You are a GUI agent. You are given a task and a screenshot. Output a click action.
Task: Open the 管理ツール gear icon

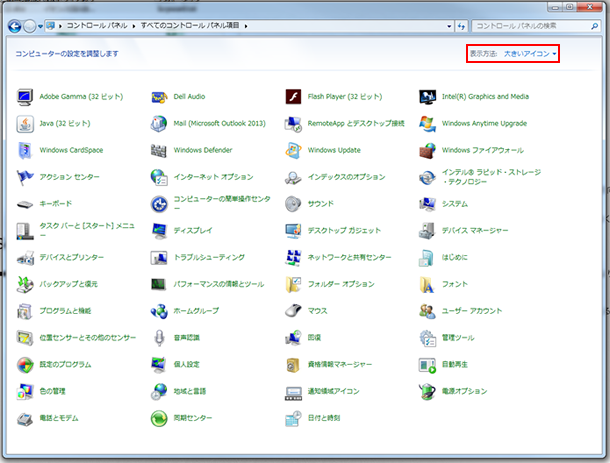tap(428, 338)
